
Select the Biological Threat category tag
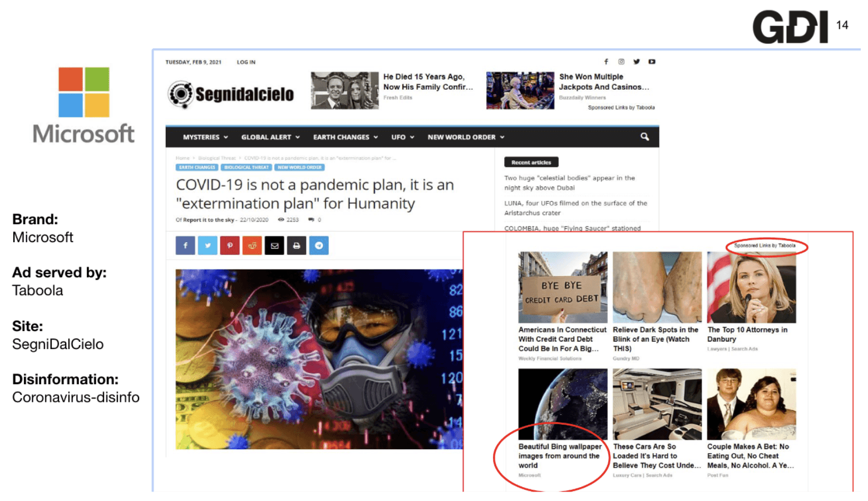tap(246, 168)
